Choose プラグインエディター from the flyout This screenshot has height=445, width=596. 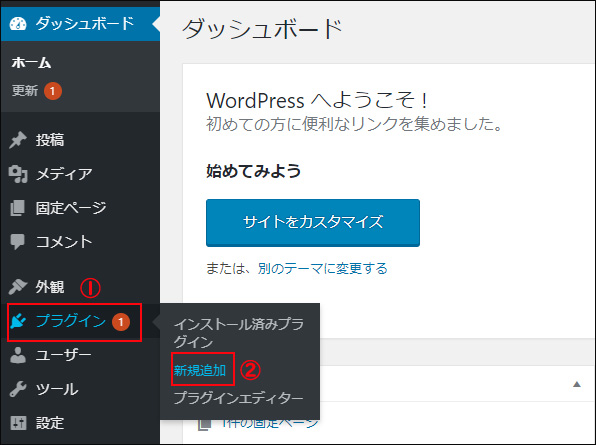(238, 398)
